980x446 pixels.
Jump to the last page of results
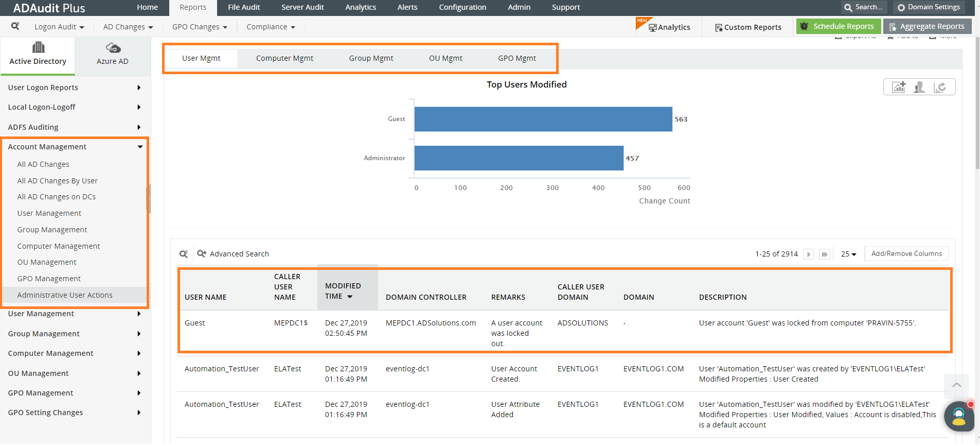(825, 254)
